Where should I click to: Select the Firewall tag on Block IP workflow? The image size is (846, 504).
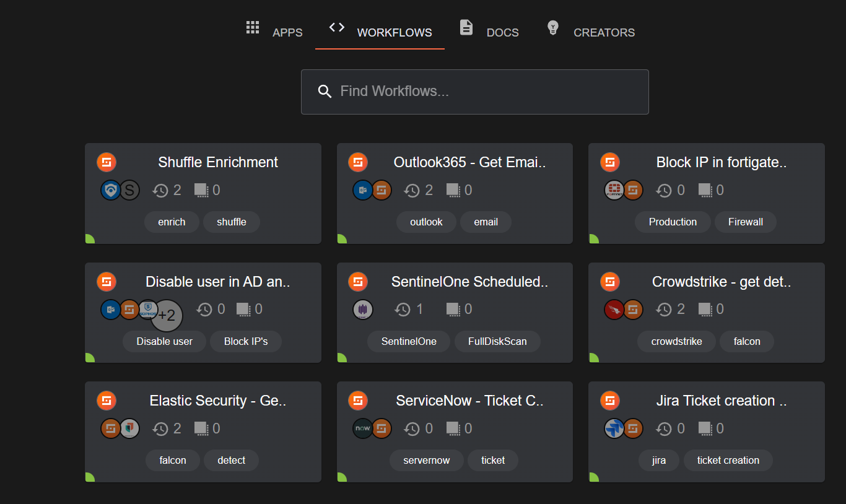745,222
